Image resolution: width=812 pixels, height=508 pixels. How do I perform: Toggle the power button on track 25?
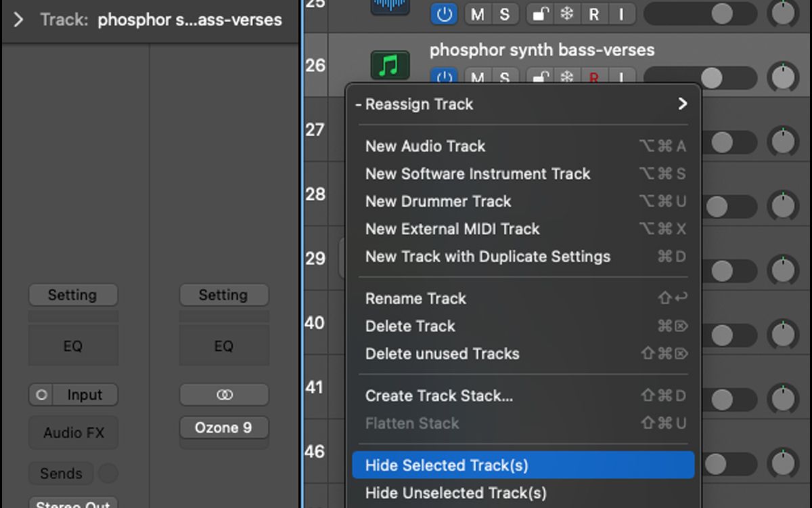444,14
